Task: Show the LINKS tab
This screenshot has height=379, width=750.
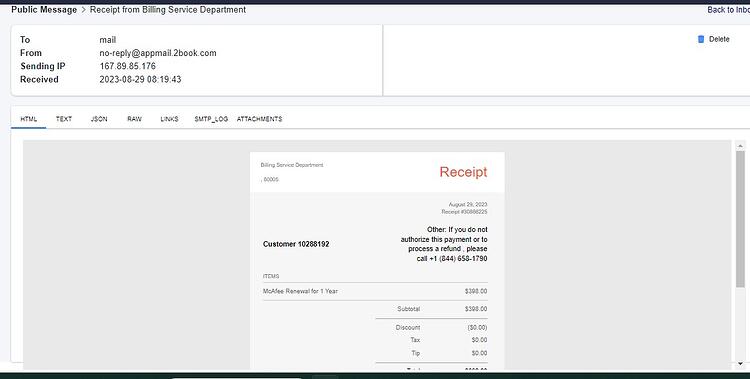Action: point(169,119)
